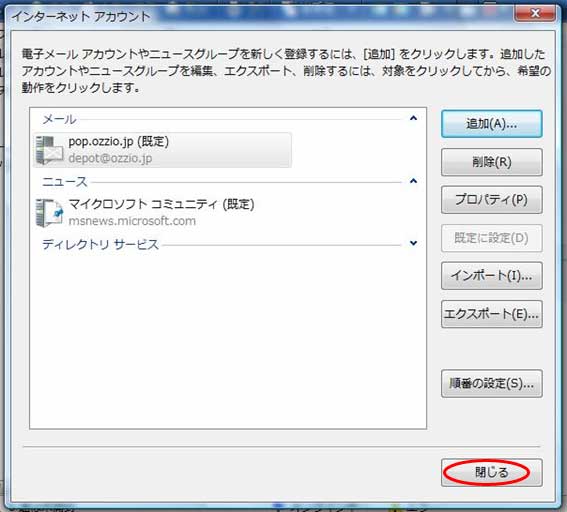The width and height of the screenshot is (567, 512).
Task: Click the ディレクトリ サービス header label
Action: [x=101, y=245]
